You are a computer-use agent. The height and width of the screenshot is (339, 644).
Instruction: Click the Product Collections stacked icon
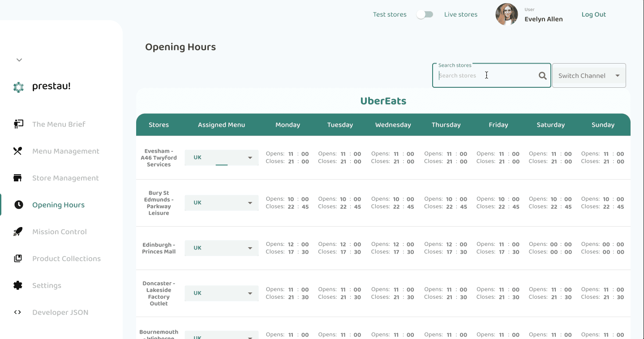click(x=17, y=258)
